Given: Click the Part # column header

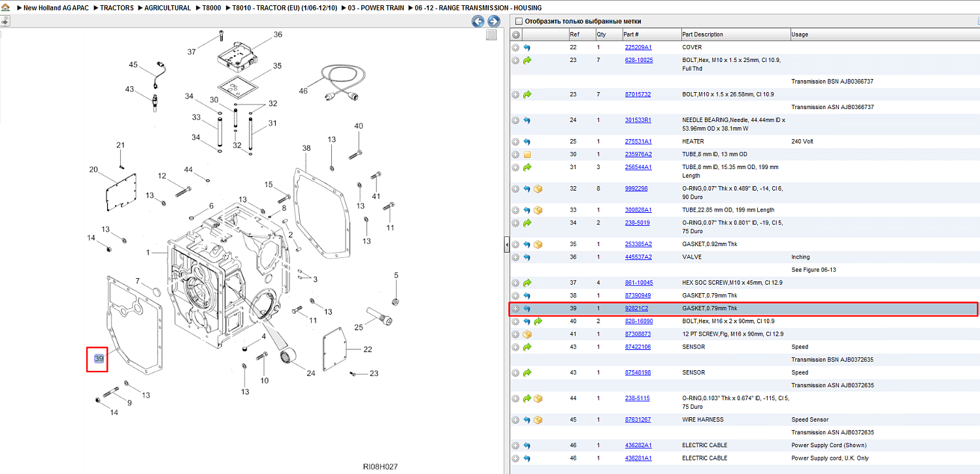Looking at the screenshot, I should [650, 35].
